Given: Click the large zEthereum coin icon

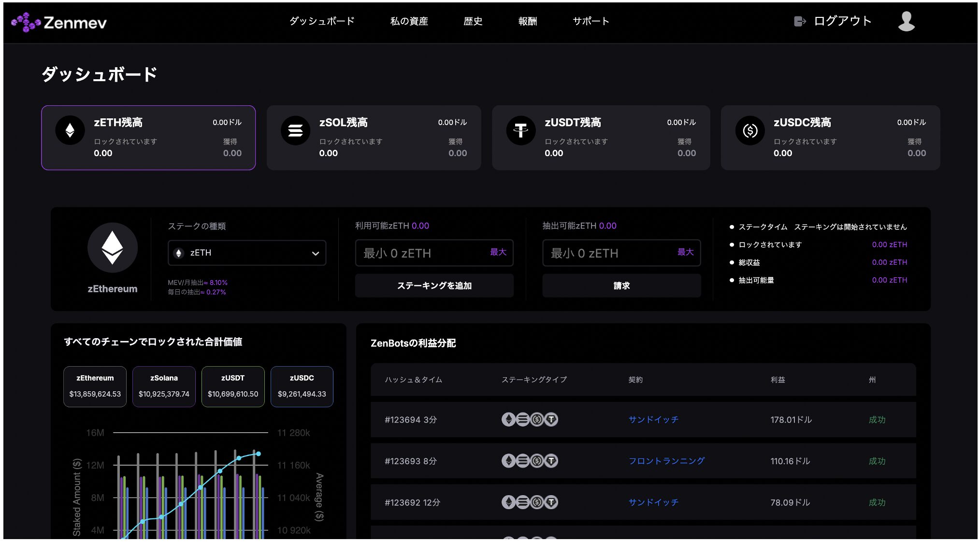Looking at the screenshot, I should tap(112, 248).
